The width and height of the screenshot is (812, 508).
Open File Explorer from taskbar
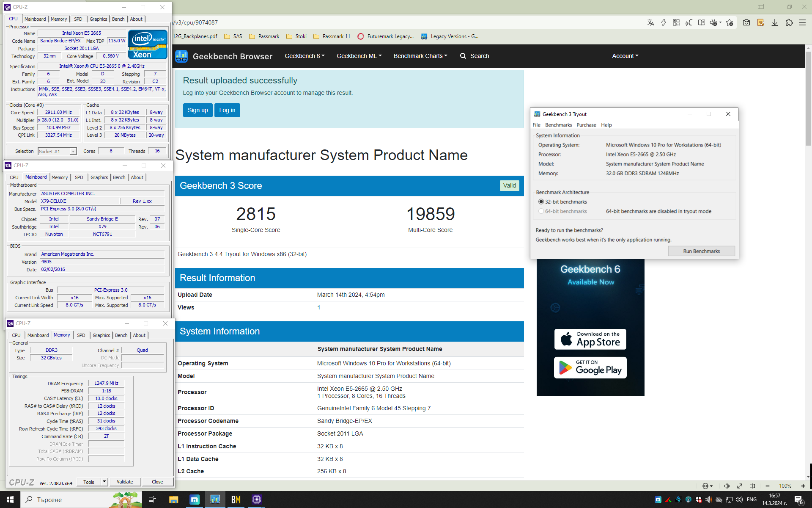coord(173,500)
